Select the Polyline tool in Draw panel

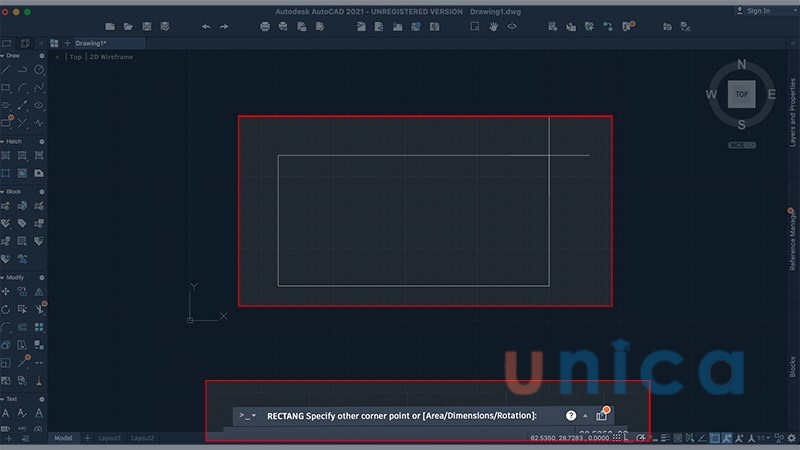click(22, 69)
